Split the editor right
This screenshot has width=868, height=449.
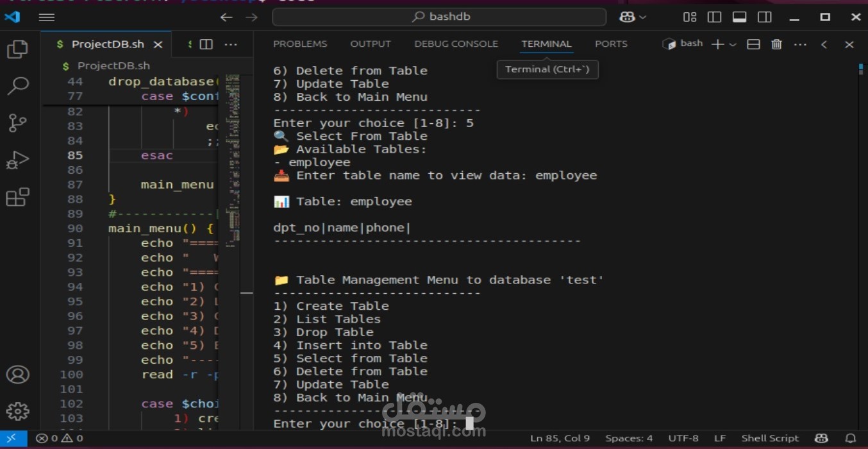[x=206, y=44]
